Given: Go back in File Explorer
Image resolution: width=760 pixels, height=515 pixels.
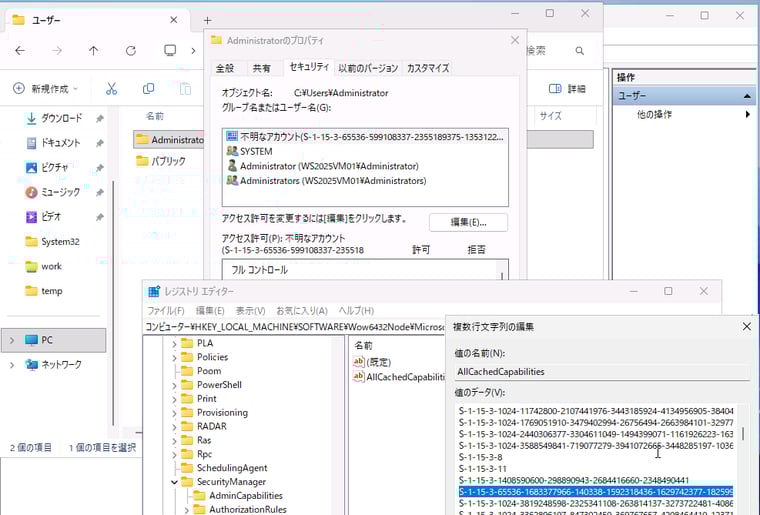Looking at the screenshot, I should (20, 50).
